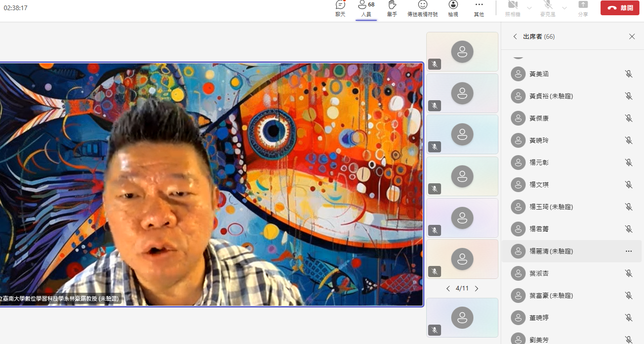Select attendee name 劉美芳
This screenshot has height=344, width=644.
pyautogui.click(x=539, y=340)
